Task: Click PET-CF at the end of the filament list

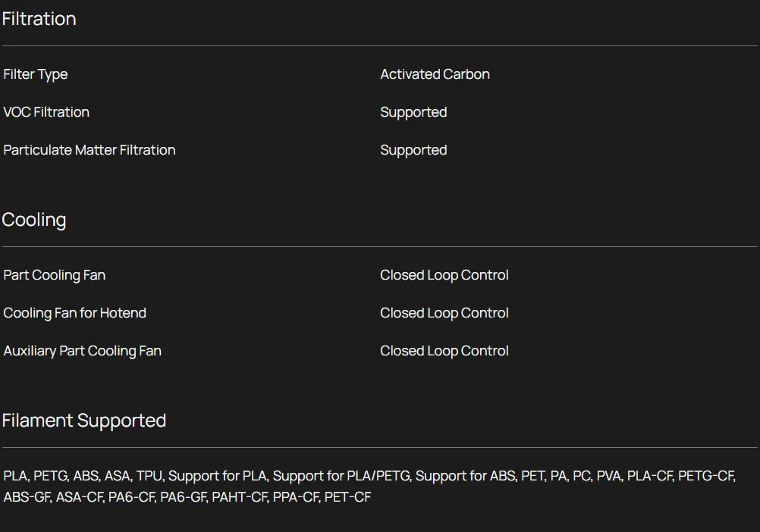Action: point(347,497)
